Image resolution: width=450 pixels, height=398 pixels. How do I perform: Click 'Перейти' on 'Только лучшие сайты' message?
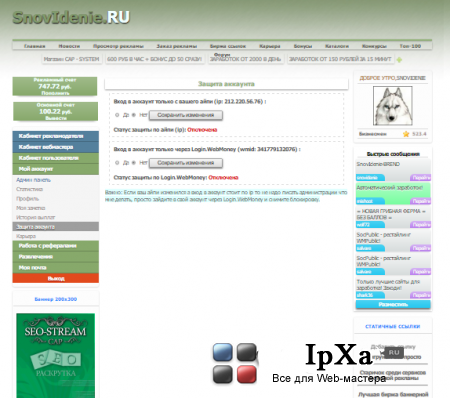(421, 295)
